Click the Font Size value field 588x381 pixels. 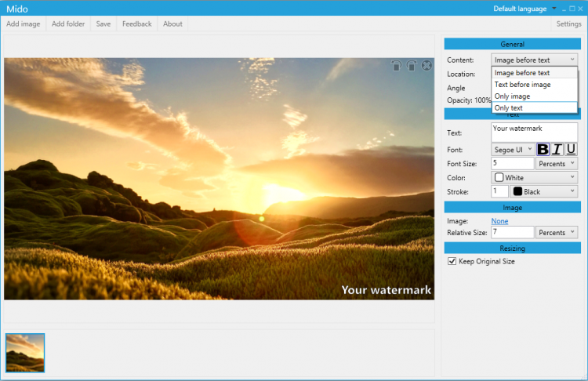512,164
